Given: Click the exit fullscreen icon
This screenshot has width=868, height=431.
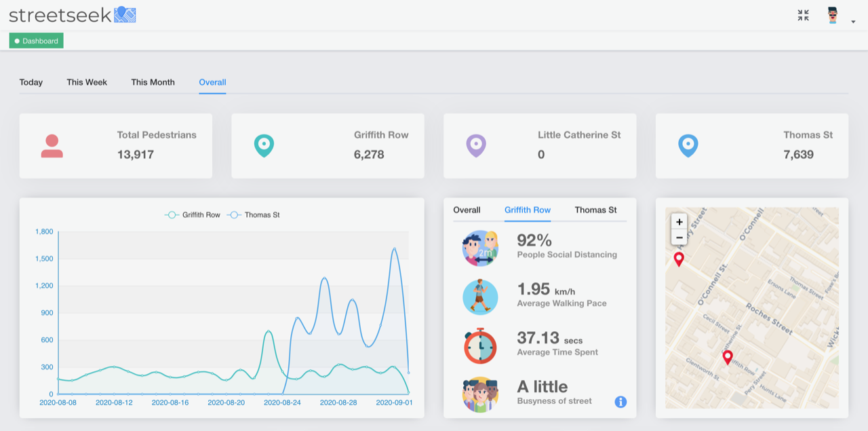Looking at the screenshot, I should coord(804,15).
